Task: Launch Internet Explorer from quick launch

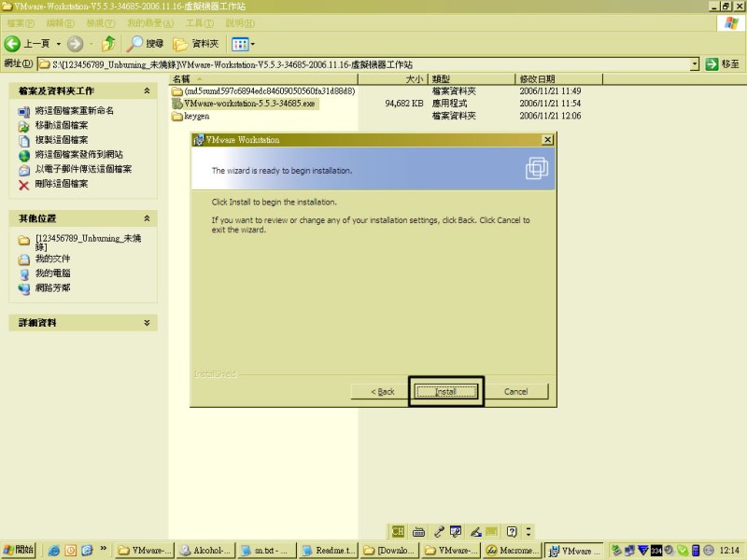Action: click(54, 551)
